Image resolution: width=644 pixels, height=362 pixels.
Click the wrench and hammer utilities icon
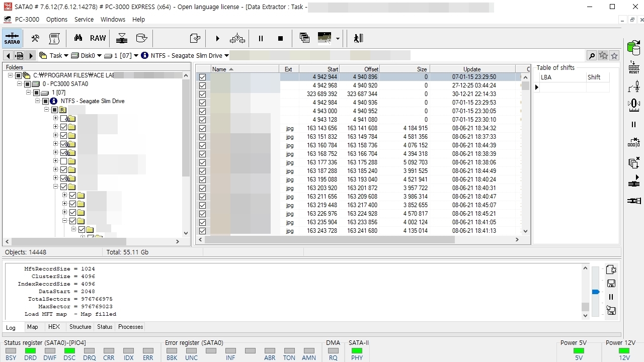pos(35,38)
